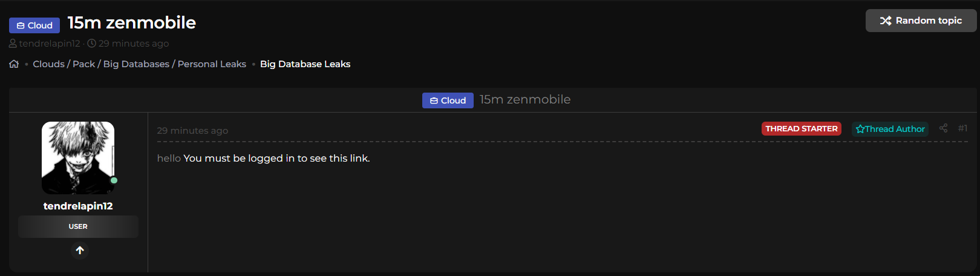Open the #1 post permalink
The height and width of the screenshot is (276, 980).
coord(962,128)
